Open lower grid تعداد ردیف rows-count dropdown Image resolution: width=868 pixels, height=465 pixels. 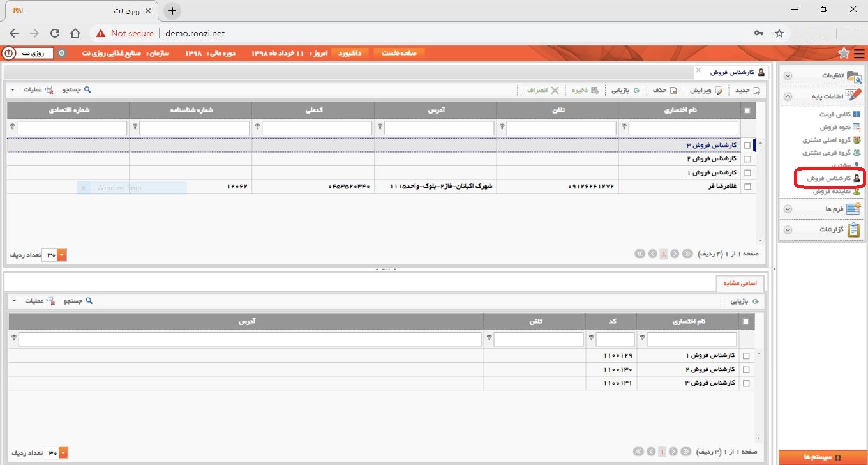(63, 453)
